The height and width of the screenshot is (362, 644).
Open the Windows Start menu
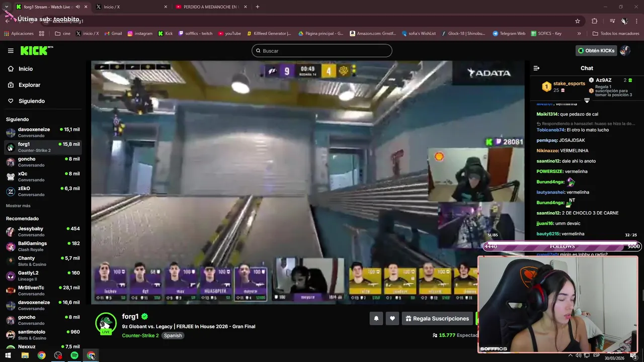(8, 355)
